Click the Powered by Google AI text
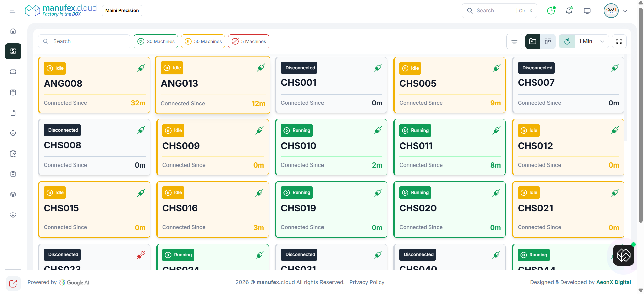This screenshot has width=644, height=294. pos(59,282)
